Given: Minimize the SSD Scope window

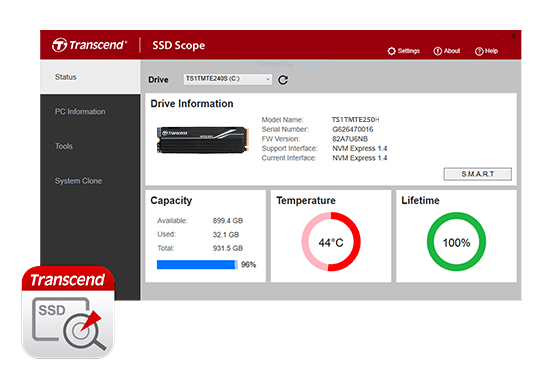Looking at the screenshot, I should [496, 38].
